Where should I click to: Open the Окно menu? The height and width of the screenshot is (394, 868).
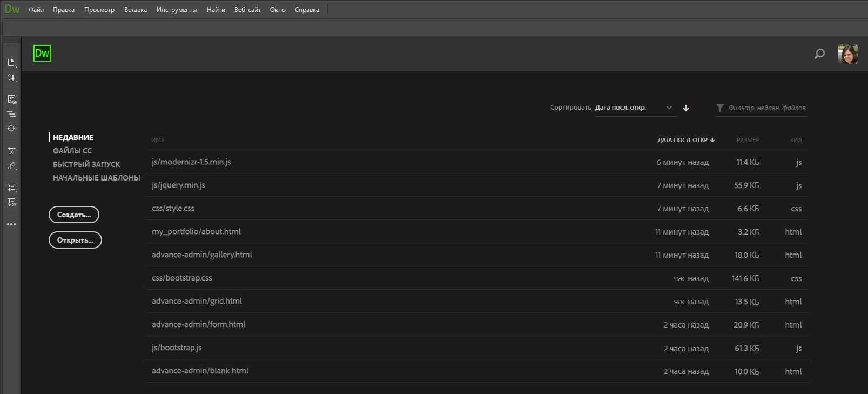(278, 10)
